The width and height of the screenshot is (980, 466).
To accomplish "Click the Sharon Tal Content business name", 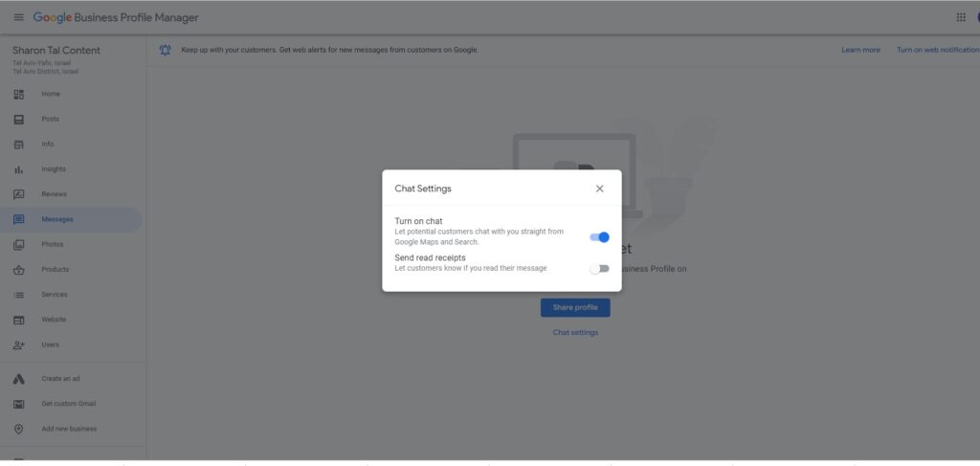I will pos(56,51).
